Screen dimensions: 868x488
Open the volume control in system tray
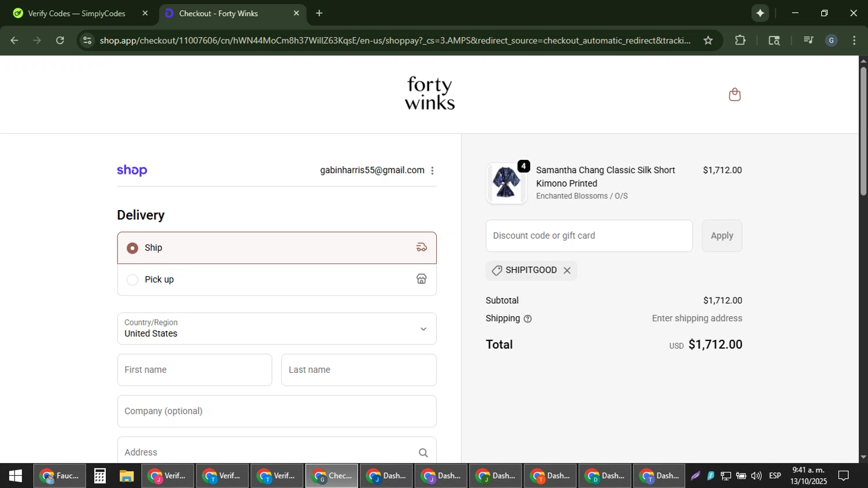pyautogui.click(x=756, y=476)
